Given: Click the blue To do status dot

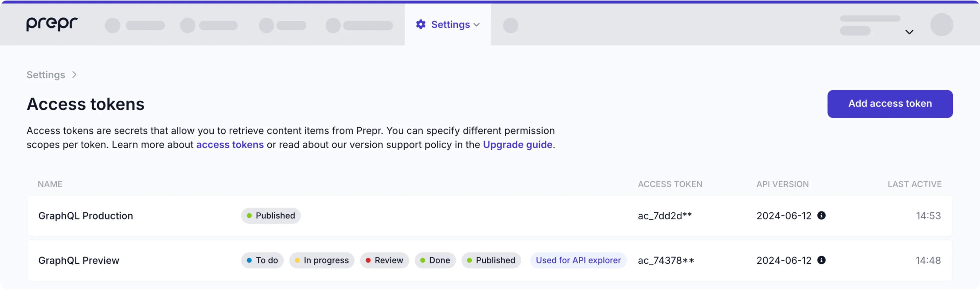Looking at the screenshot, I should pyautogui.click(x=249, y=260).
